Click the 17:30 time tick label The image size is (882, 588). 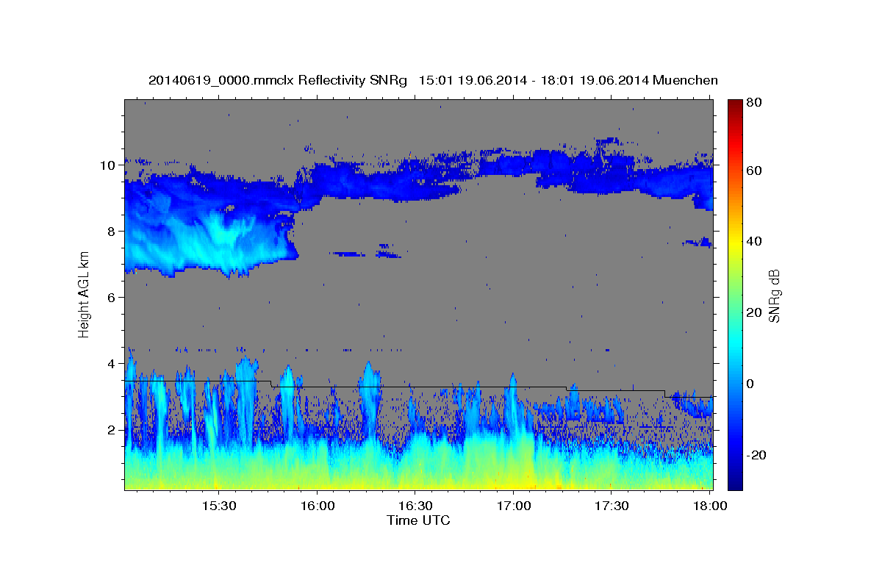[612, 506]
